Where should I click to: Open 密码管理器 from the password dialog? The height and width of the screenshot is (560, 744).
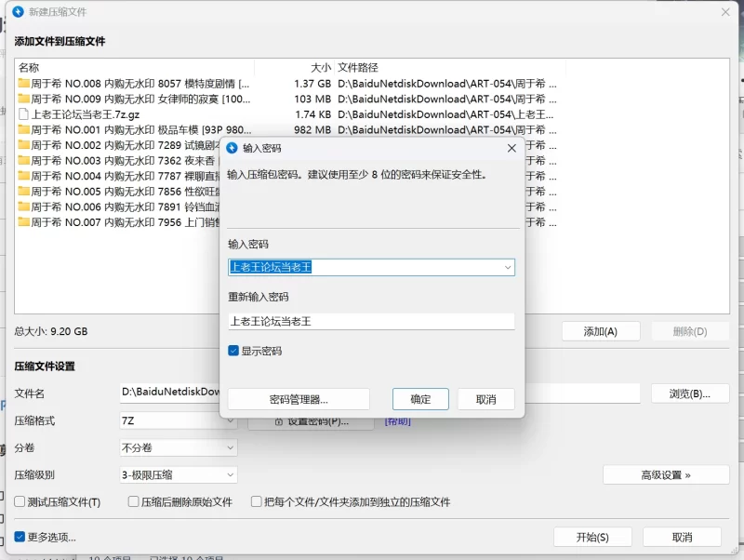coord(299,399)
